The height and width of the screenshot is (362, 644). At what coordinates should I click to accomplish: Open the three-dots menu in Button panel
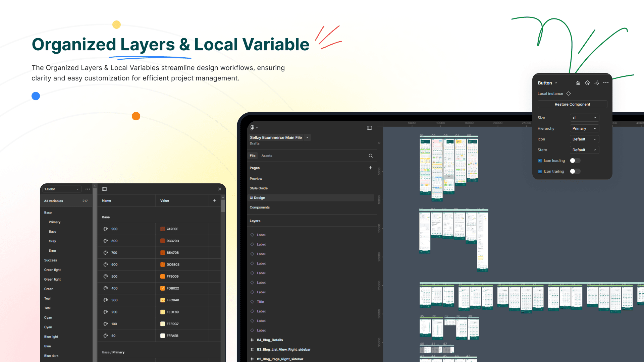coord(606,83)
